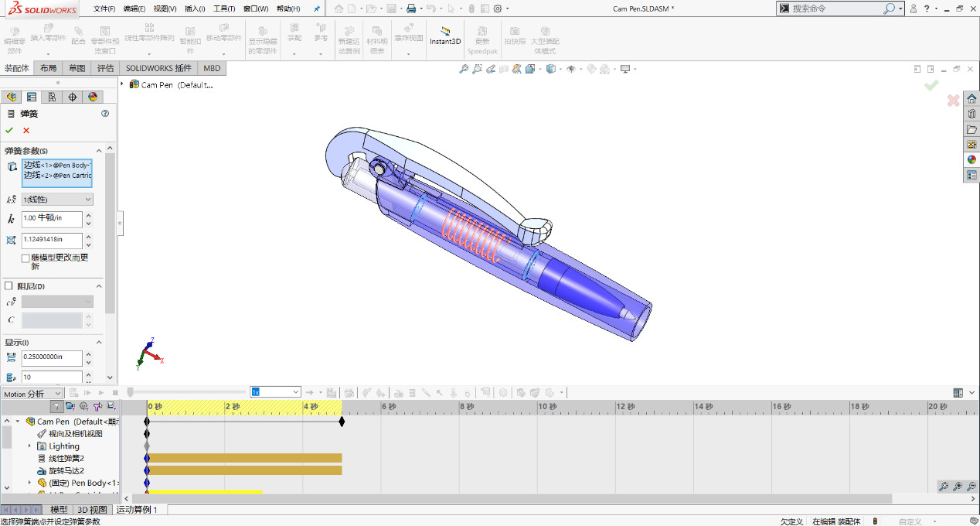Screen dimensions: 980x526
Task: Open the spring panel help icon
Action: 105,114
